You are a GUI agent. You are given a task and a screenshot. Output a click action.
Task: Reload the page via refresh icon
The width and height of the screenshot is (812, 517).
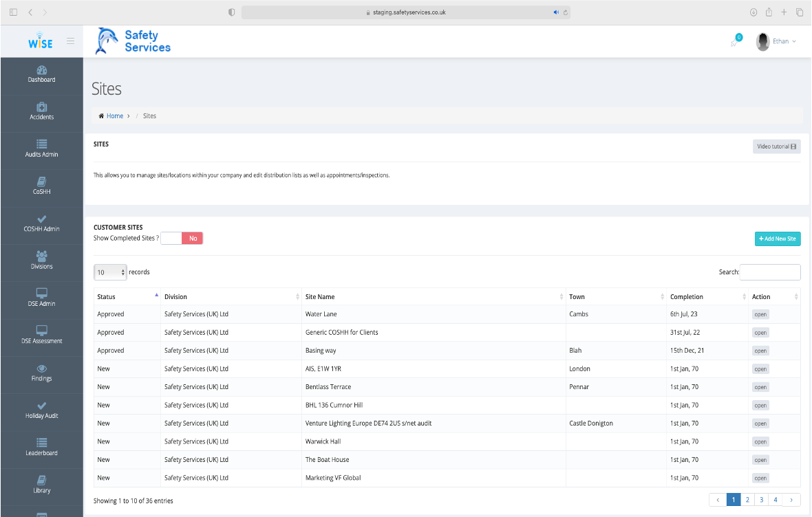(x=566, y=12)
